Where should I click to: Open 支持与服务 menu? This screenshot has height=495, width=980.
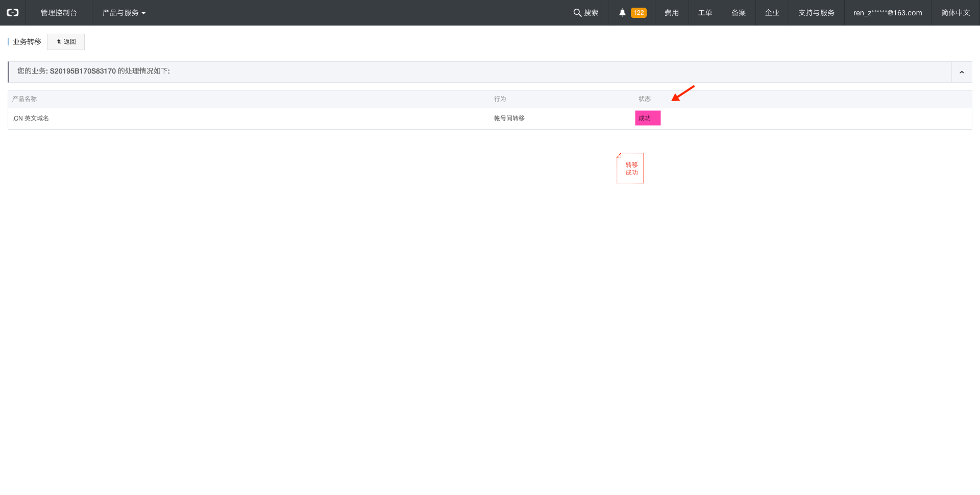click(x=816, y=13)
